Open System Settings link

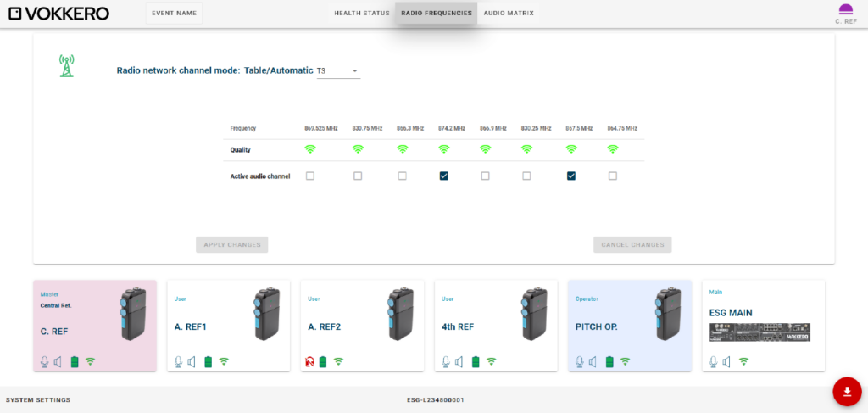[x=38, y=399]
